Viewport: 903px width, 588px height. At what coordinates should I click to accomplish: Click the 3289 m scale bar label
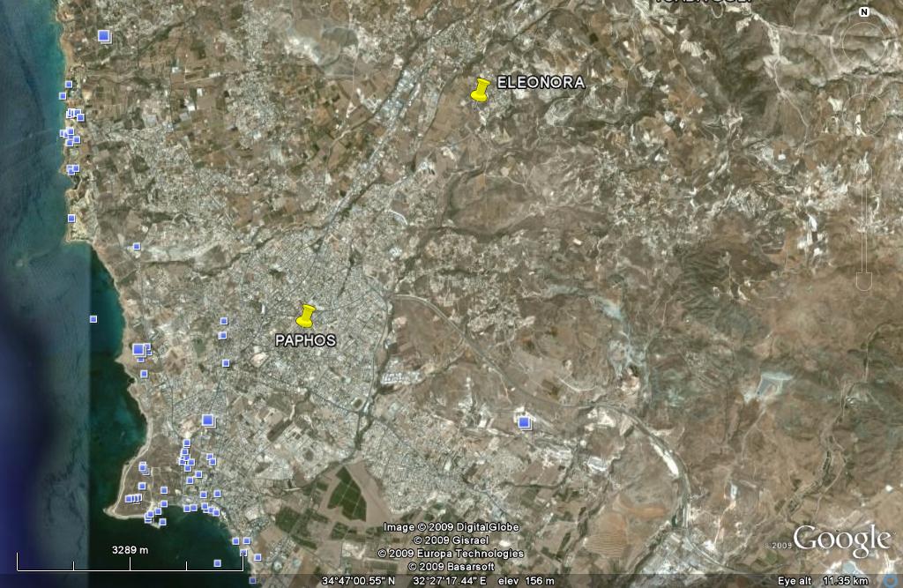130,550
